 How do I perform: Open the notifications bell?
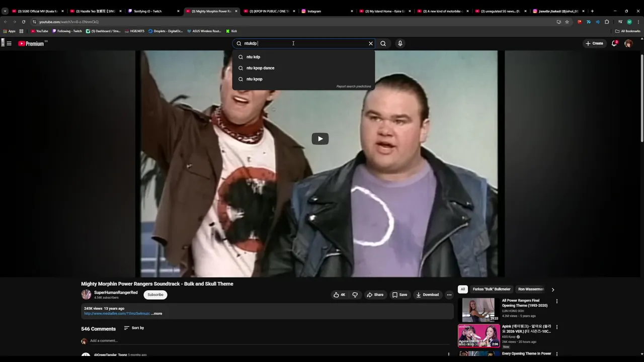614,43
